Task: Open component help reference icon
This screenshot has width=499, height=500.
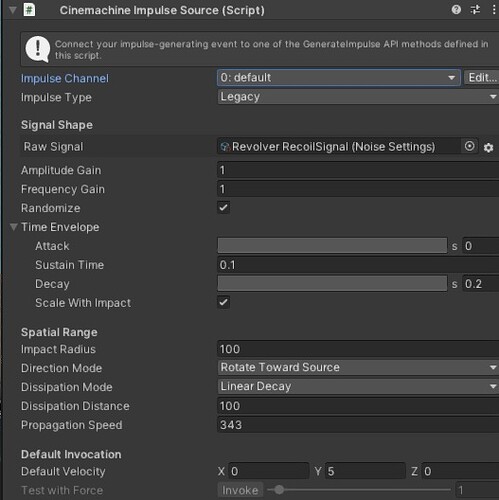Action: pos(456,10)
